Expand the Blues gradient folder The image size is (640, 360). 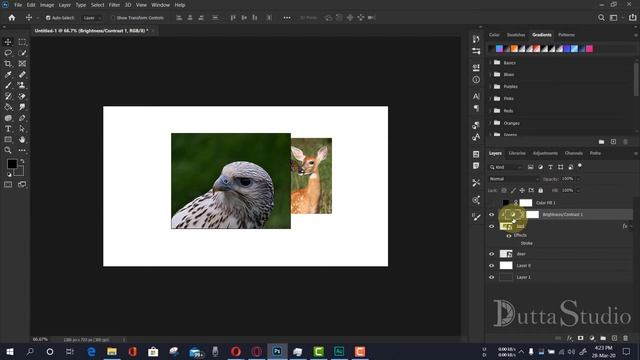pos(490,74)
